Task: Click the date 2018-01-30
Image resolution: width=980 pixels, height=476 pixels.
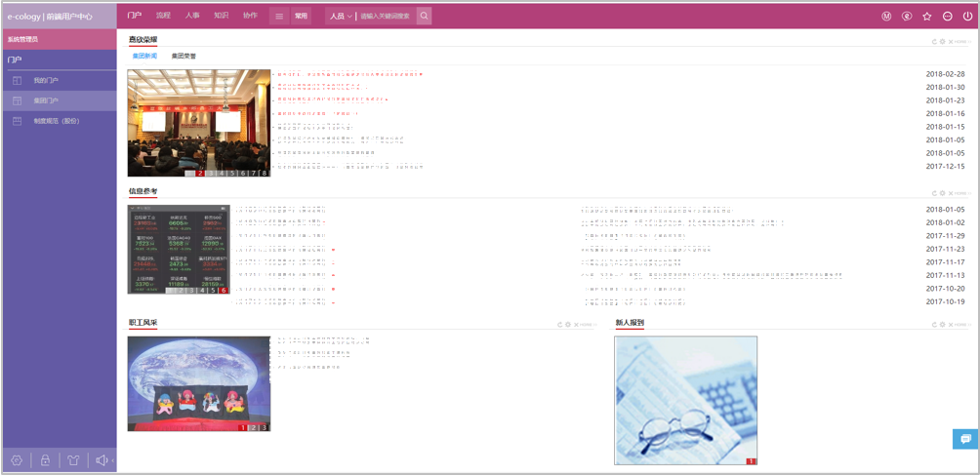Action: [945, 87]
